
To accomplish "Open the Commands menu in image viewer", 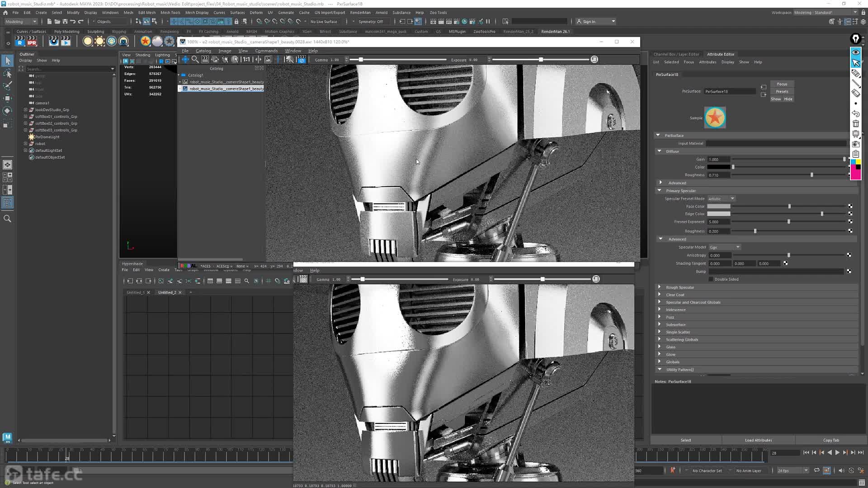I will (x=266, y=51).
